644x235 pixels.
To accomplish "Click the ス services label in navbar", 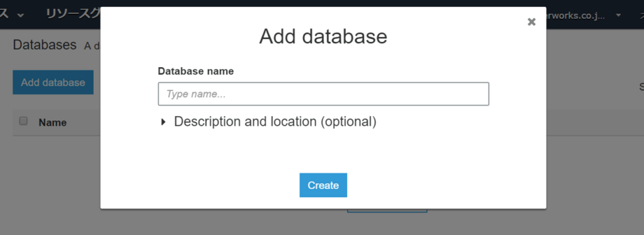I will [x=4, y=14].
